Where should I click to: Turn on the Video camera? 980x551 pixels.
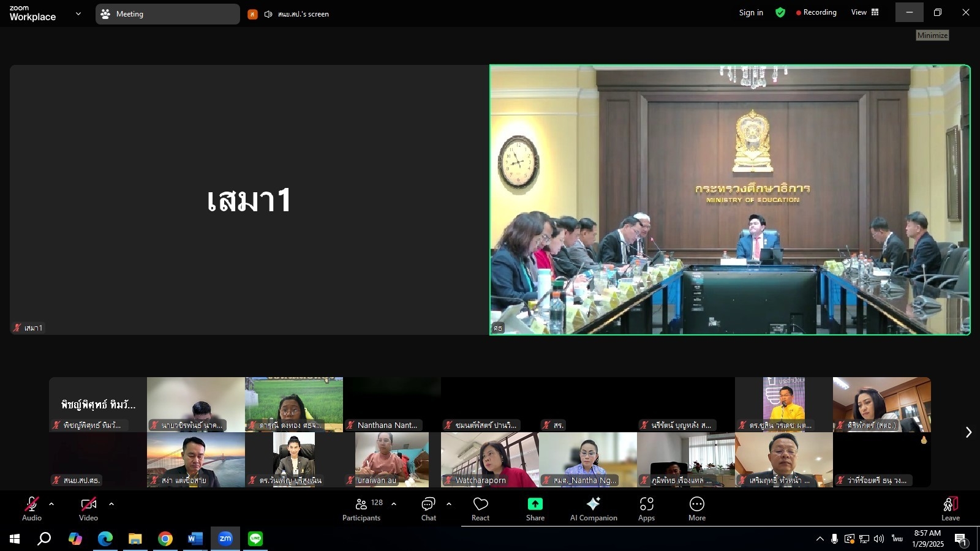pyautogui.click(x=88, y=509)
